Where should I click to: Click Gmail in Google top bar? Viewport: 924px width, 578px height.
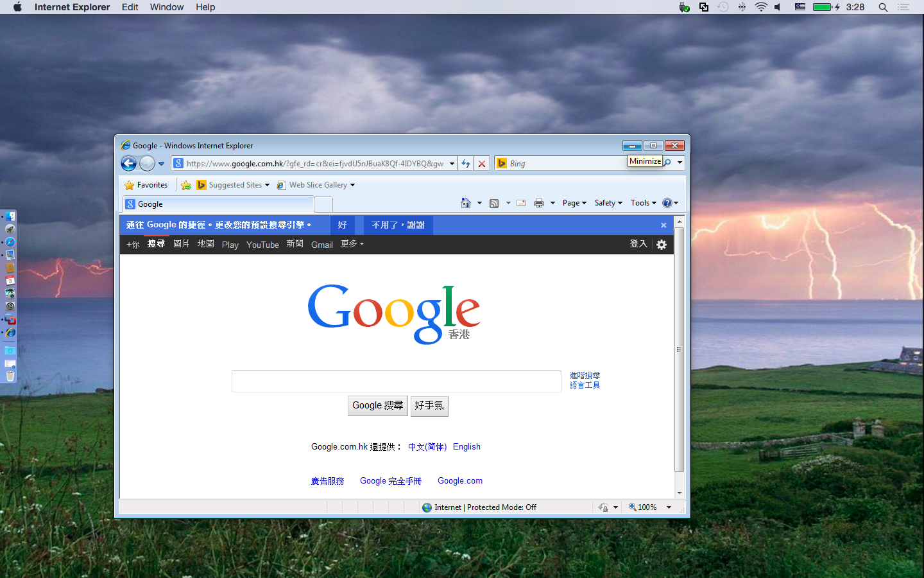(x=322, y=245)
